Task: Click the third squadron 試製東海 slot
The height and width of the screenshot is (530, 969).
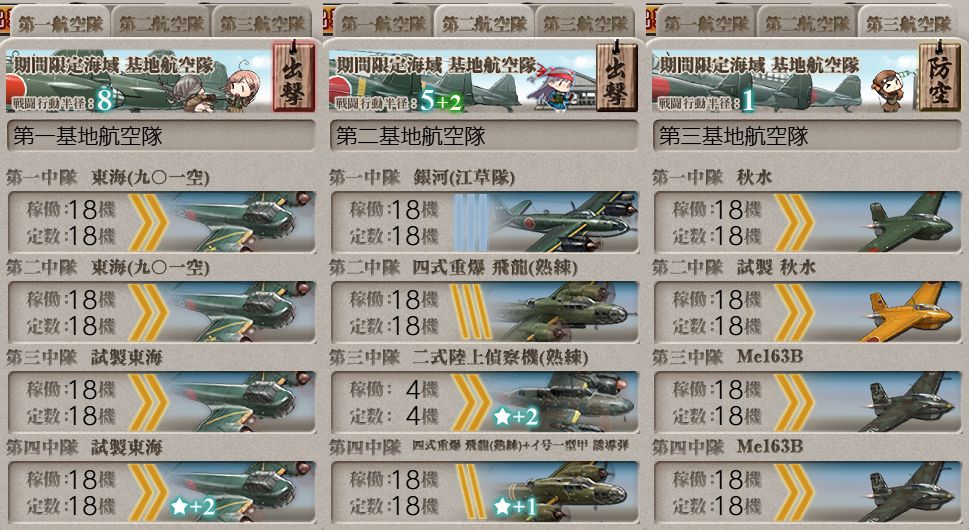Action: pos(161,402)
